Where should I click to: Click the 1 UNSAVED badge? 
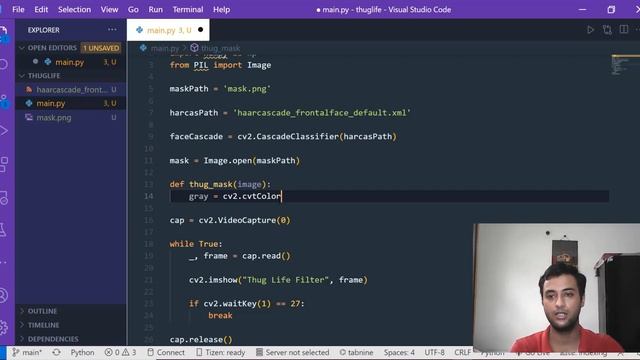[x=101, y=48]
